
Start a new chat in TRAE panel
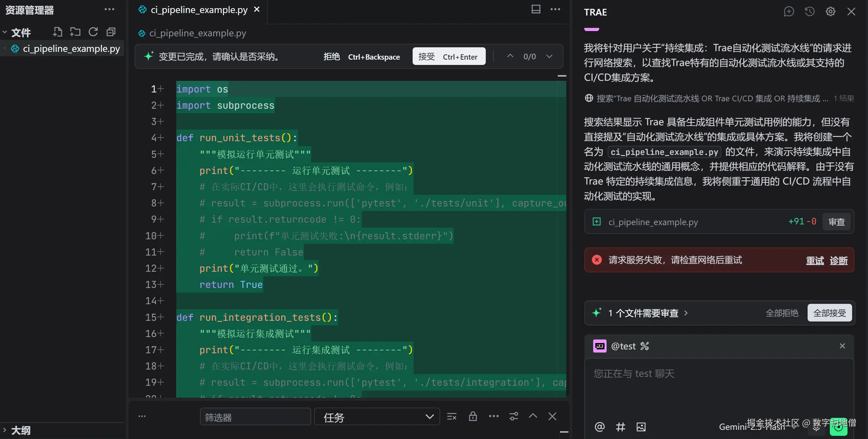pos(789,12)
